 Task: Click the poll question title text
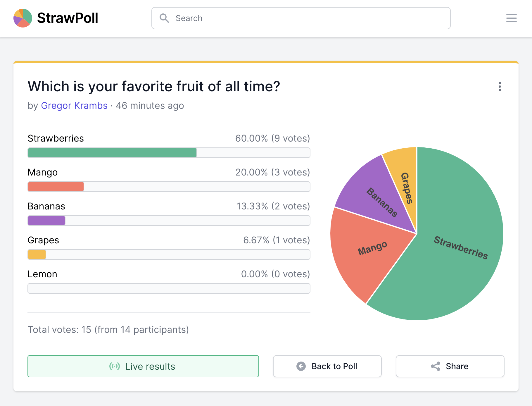154,86
